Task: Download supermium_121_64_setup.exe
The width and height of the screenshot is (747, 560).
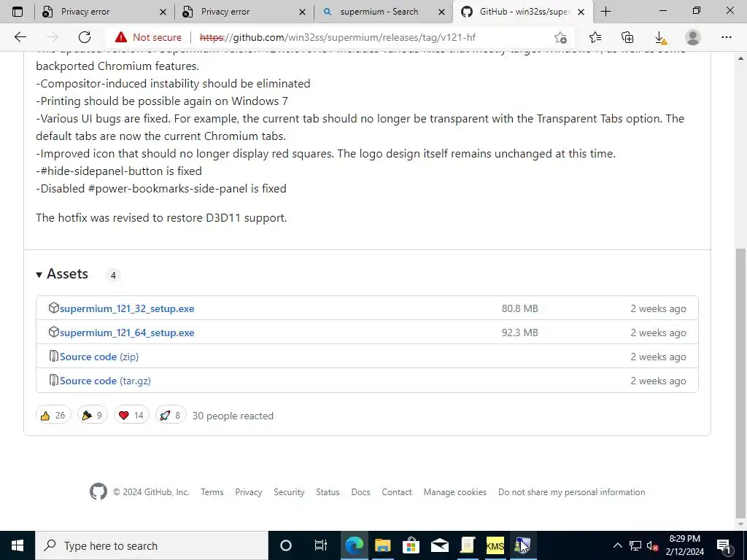Action: pos(127,332)
